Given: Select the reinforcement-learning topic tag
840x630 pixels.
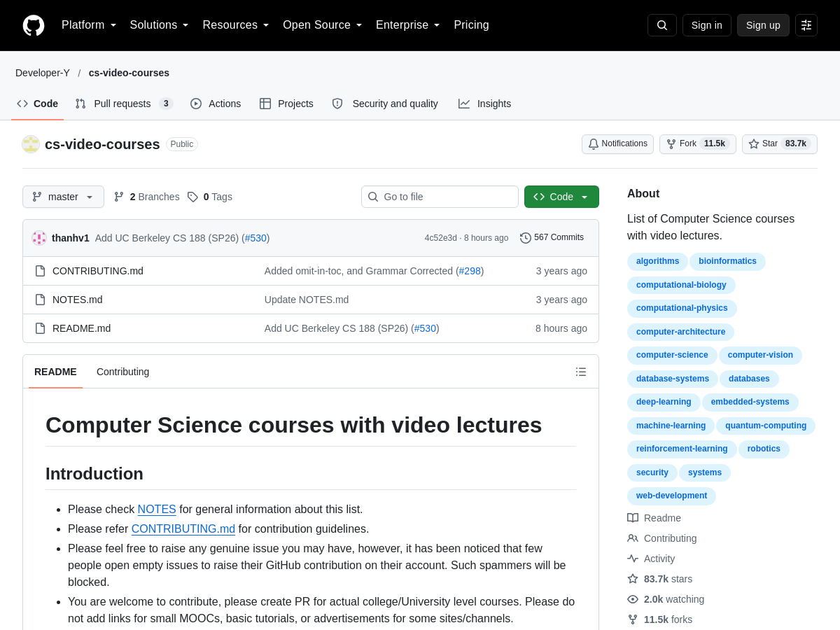Looking at the screenshot, I should pos(682,449).
